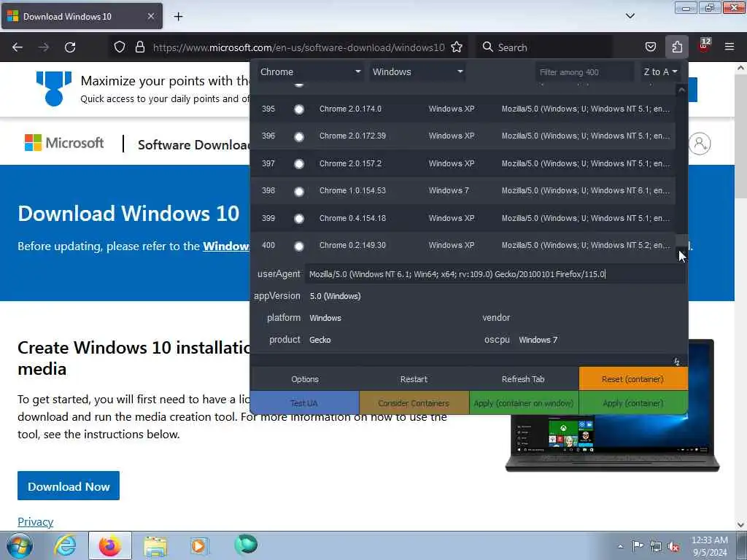Click the padlock site info icon
This screenshot has height=560, width=747.
click(x=139, y=47)
